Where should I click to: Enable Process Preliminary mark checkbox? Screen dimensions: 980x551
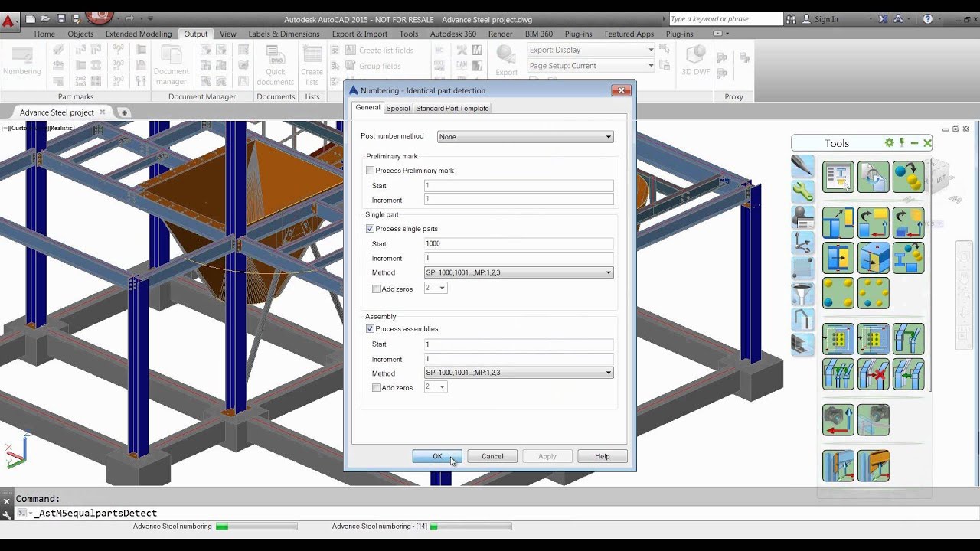pos(371,171)
